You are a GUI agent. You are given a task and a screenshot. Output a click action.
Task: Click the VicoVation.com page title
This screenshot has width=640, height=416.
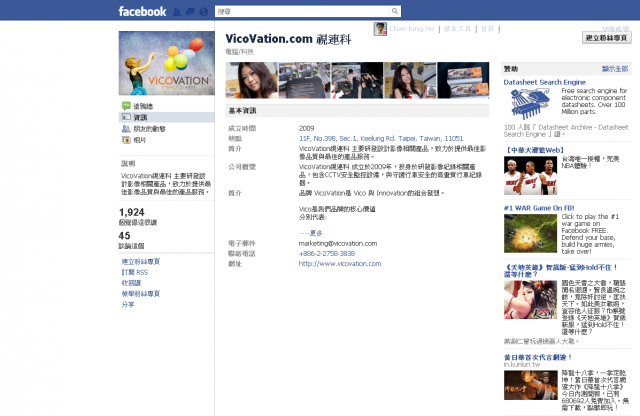(x=288, y=39)
